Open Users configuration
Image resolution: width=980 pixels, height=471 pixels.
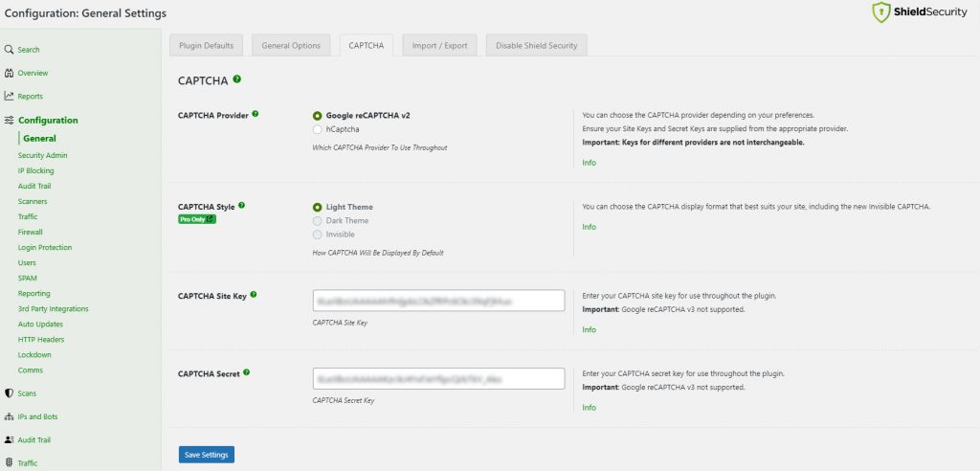coord(27,262)
